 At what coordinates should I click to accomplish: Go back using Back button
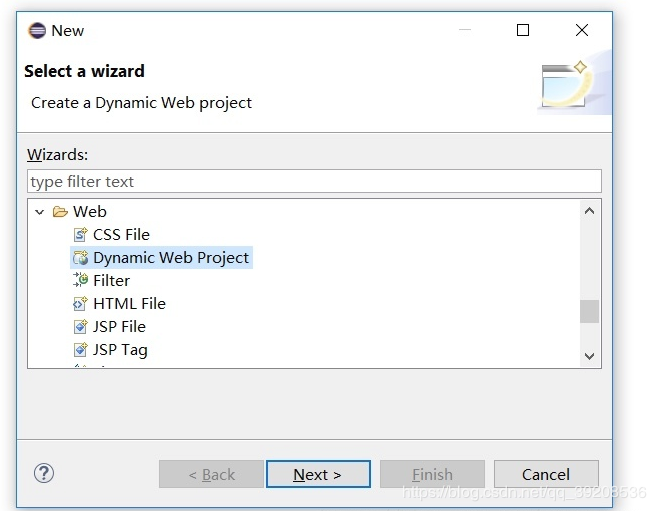[211, 474]
